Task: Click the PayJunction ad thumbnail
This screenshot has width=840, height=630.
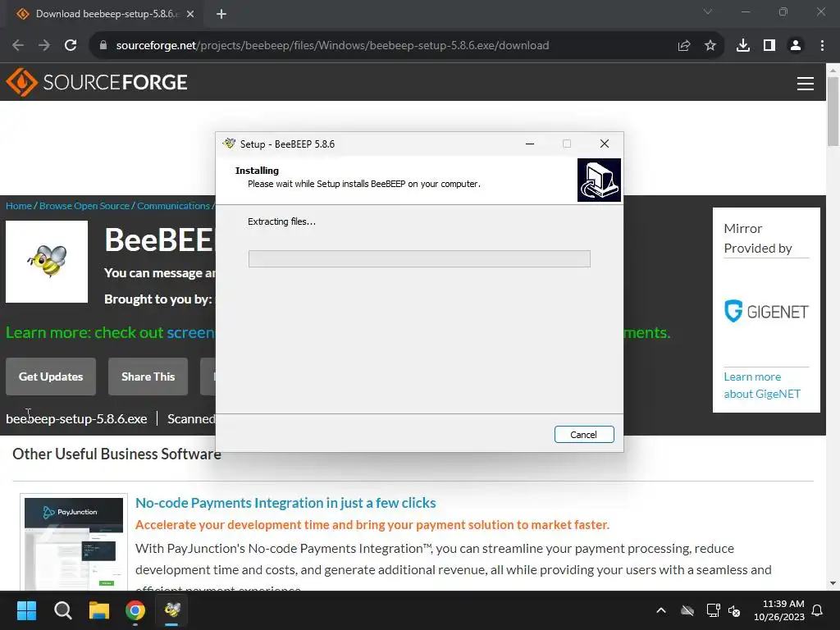Action: click(74, 543)
